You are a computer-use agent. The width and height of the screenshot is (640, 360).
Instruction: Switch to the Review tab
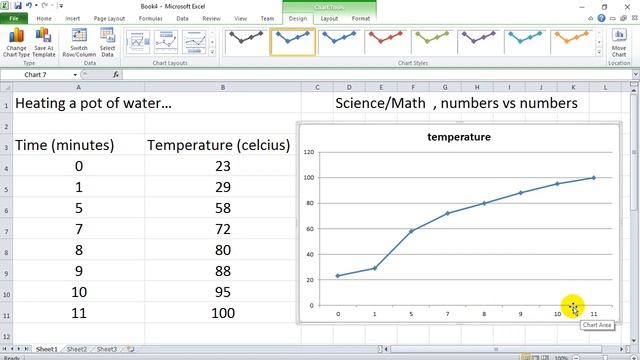tap(211, 18)
